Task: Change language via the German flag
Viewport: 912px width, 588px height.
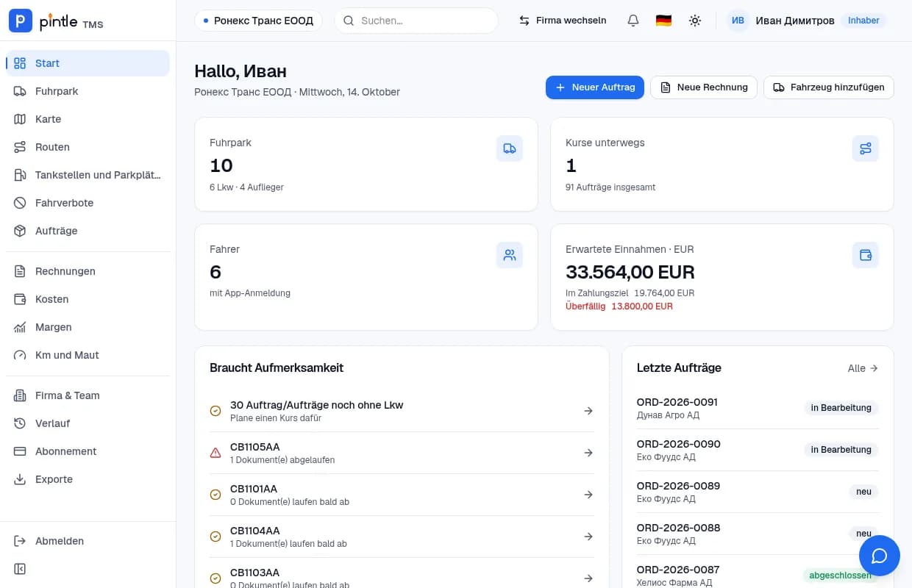Action: pos(663,21)
